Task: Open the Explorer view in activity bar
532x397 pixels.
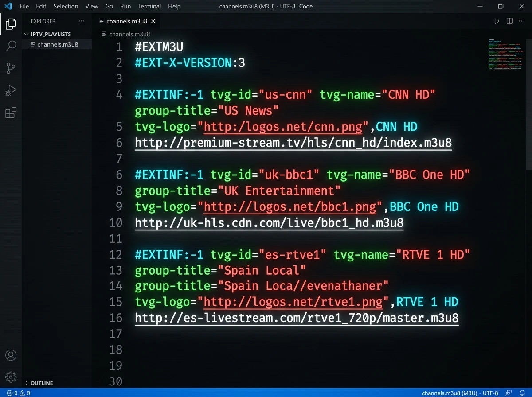Action: point(11,24)
